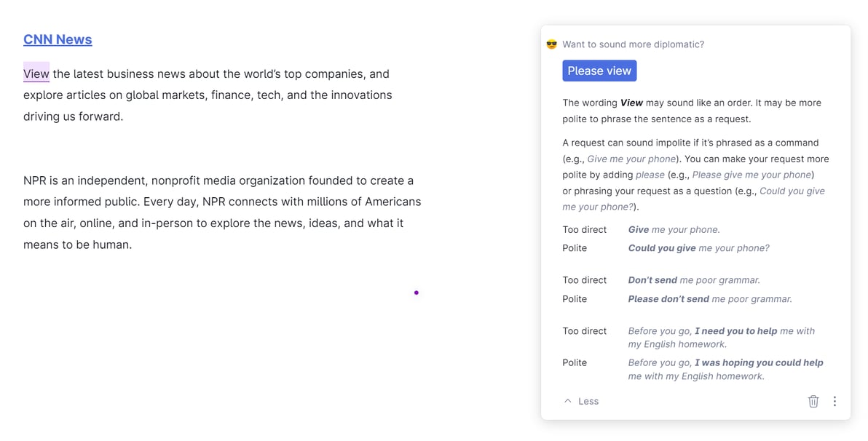Click the purple dot cursor marker
868x441 pixels.
417,292
